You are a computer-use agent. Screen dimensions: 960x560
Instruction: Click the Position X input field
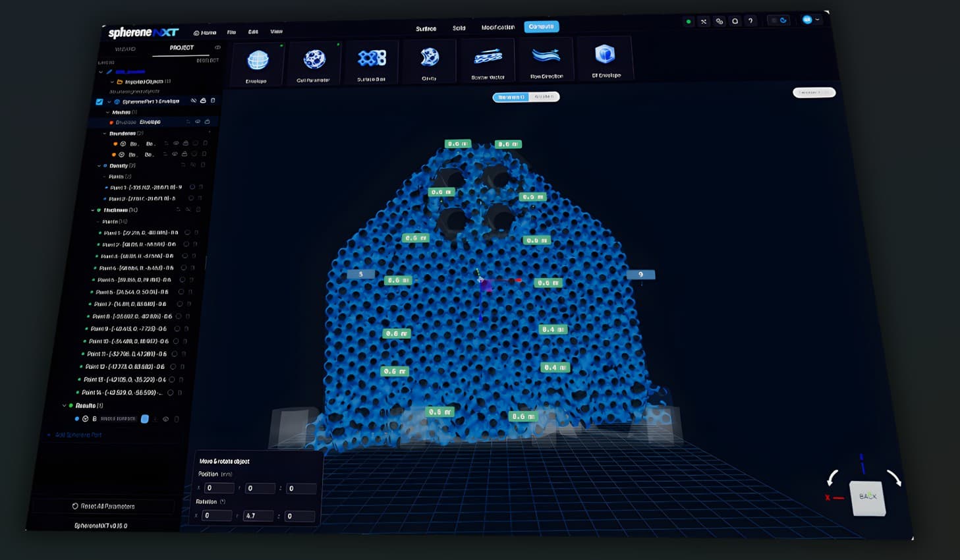[219, 488]
